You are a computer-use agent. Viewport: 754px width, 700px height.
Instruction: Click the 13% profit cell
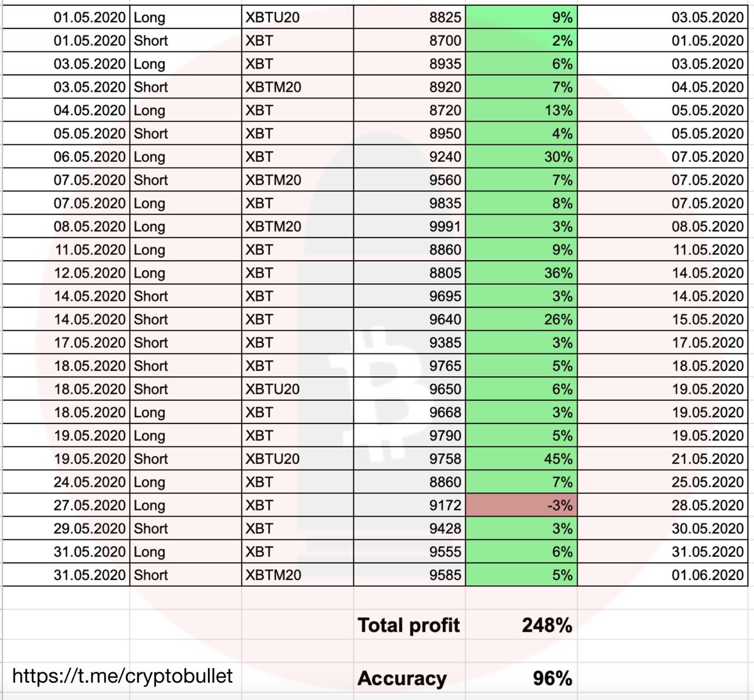[521, 111]
